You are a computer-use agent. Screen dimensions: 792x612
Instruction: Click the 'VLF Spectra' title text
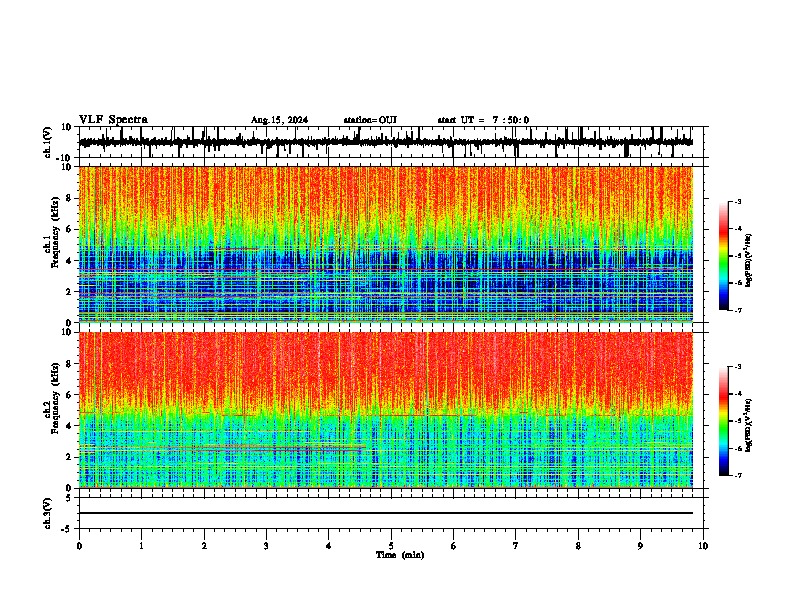(x=113, y=120)
